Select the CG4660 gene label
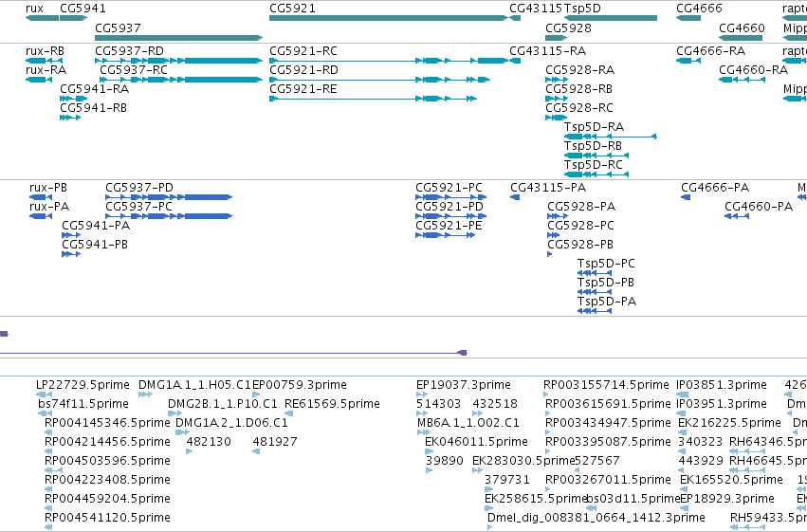The image size is (807, 532). click(742, 28)
